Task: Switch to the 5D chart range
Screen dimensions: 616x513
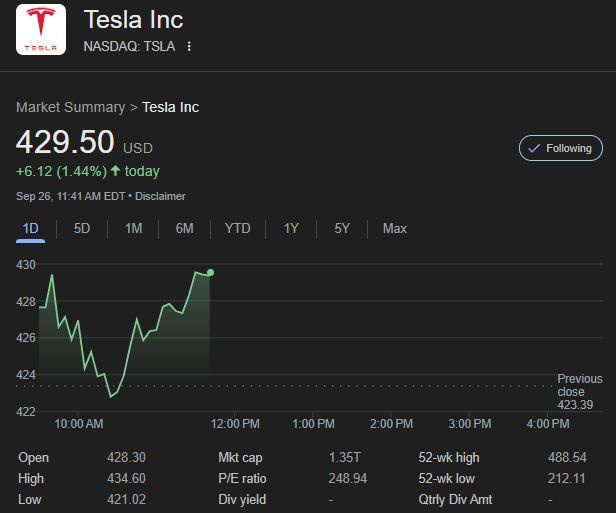Action: [x=82, y=228]
